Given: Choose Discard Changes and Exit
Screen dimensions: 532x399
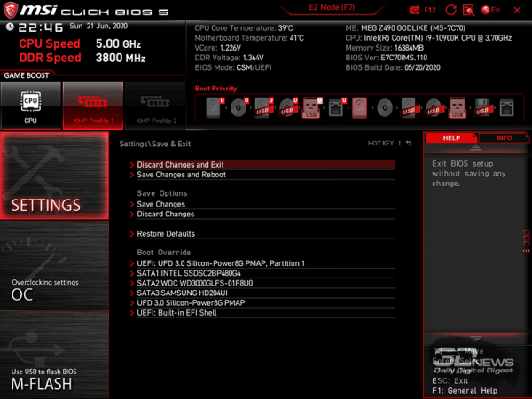Looking at the screenshot, I should click(180, 165).
